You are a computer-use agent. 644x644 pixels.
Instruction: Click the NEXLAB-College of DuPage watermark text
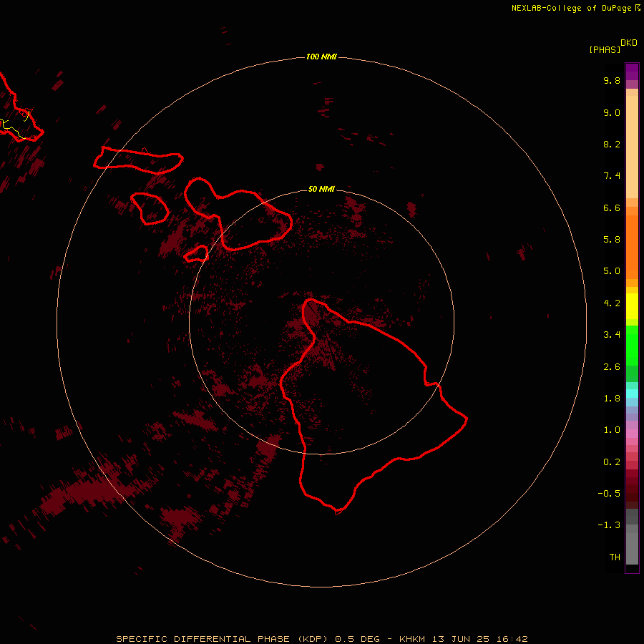coord(575,8)
